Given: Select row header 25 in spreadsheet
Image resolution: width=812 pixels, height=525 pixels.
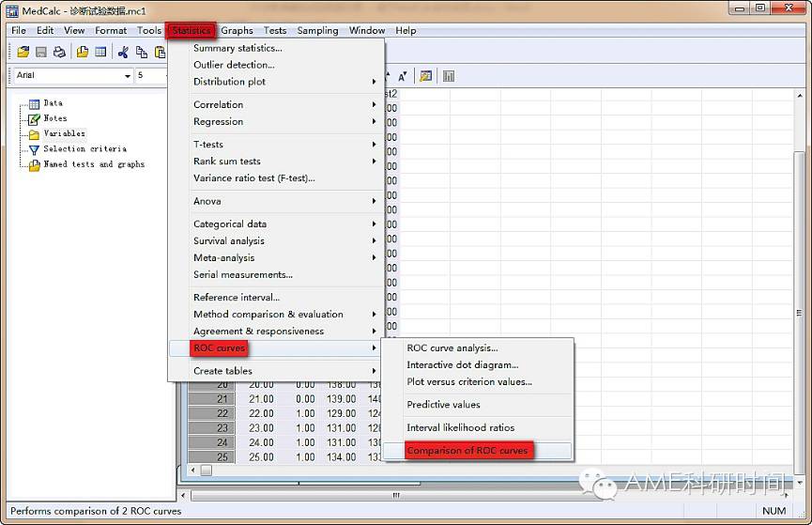Looking at the screenshot, I should coord(212,457).
